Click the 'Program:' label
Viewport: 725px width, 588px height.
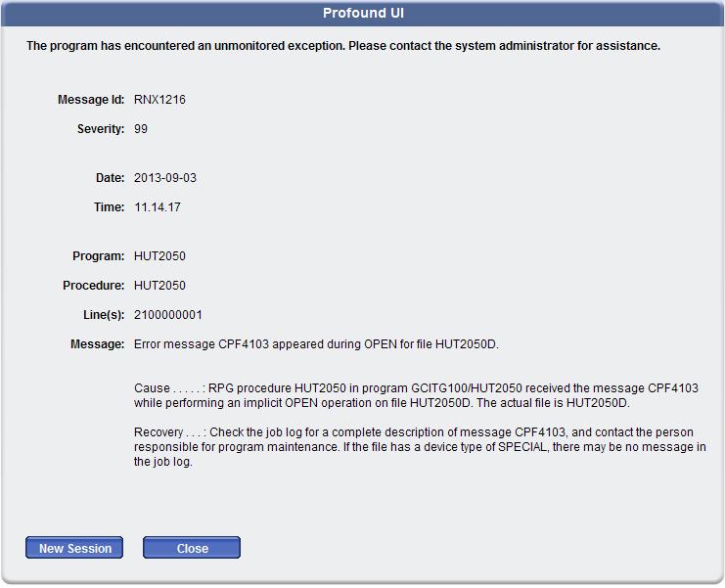point(99,256)
